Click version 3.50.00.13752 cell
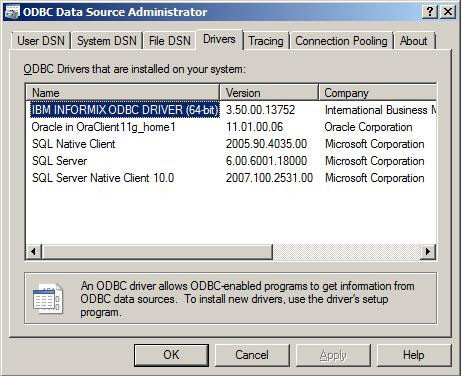462x376 pixels. pos(260,110)
